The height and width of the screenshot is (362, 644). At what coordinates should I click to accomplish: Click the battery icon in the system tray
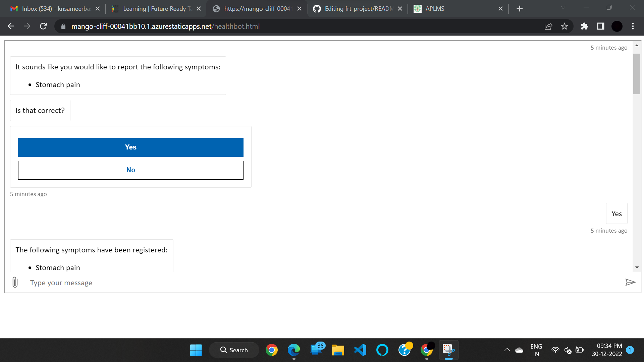point(579,350)
